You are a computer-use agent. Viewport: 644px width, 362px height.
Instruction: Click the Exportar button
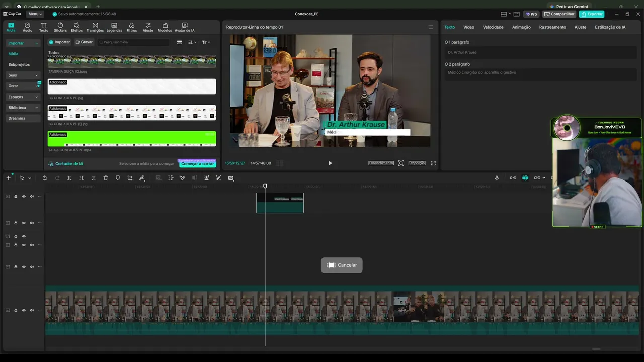(x=592, y=14)
